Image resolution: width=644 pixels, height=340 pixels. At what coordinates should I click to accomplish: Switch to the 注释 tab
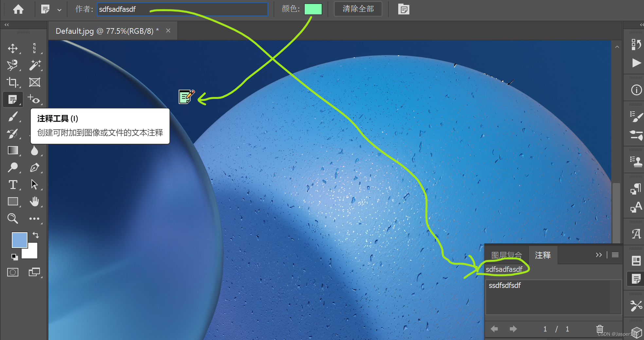543,255
